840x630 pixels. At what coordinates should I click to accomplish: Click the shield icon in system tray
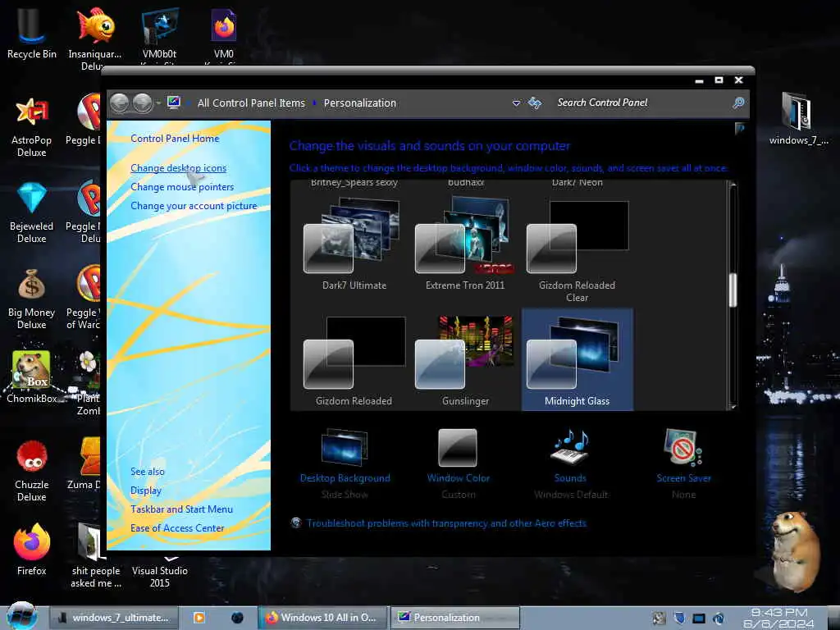[x=679, y=619]
